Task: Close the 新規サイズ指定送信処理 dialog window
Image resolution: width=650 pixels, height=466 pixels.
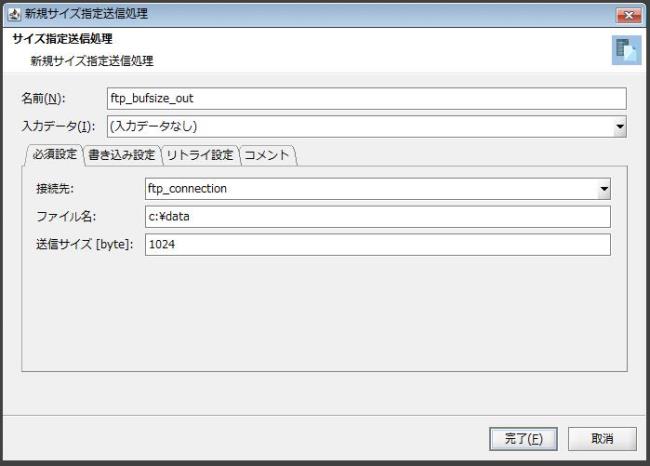Action: click(628, 14)
